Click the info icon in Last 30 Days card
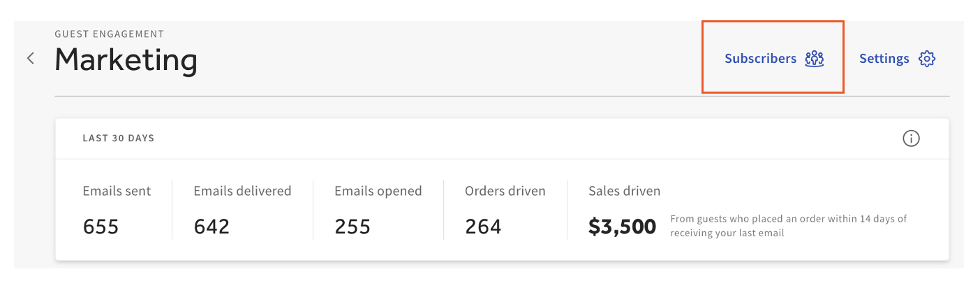Screen dimensions: 980x295 (x=911, y=138)
